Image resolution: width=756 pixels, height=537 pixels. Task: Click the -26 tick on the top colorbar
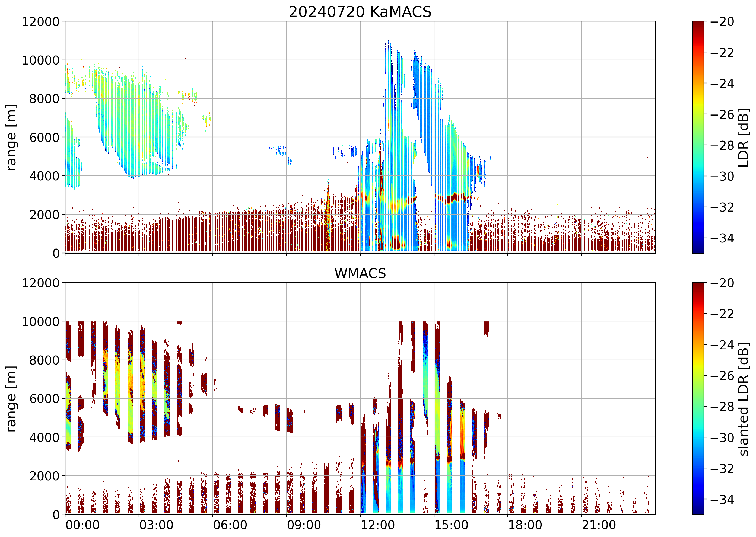[x=722, y=114]
